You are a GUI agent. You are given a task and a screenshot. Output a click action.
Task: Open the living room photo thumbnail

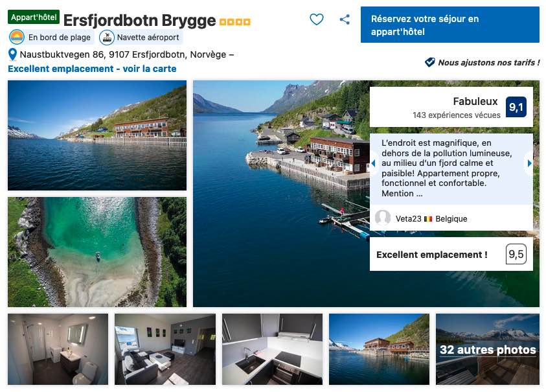point(165,349)
